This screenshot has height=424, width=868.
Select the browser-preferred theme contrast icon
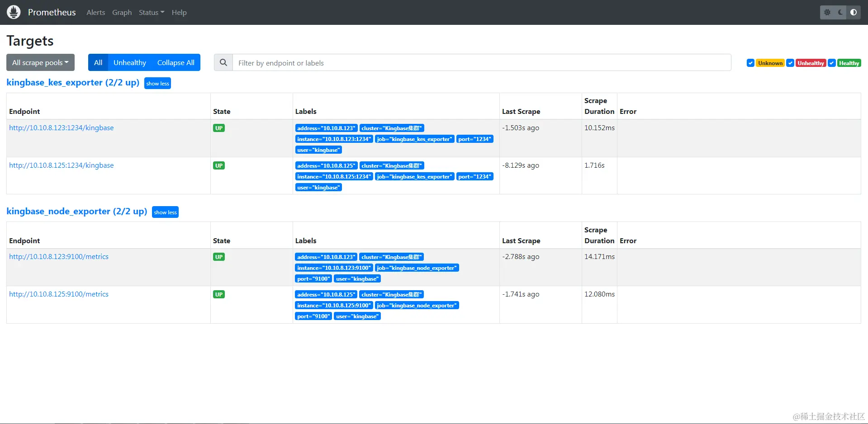coord(854,12)
